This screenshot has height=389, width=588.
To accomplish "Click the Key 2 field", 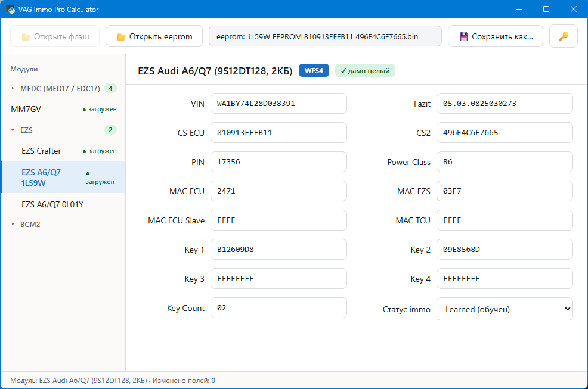I will tap(505, 250).
